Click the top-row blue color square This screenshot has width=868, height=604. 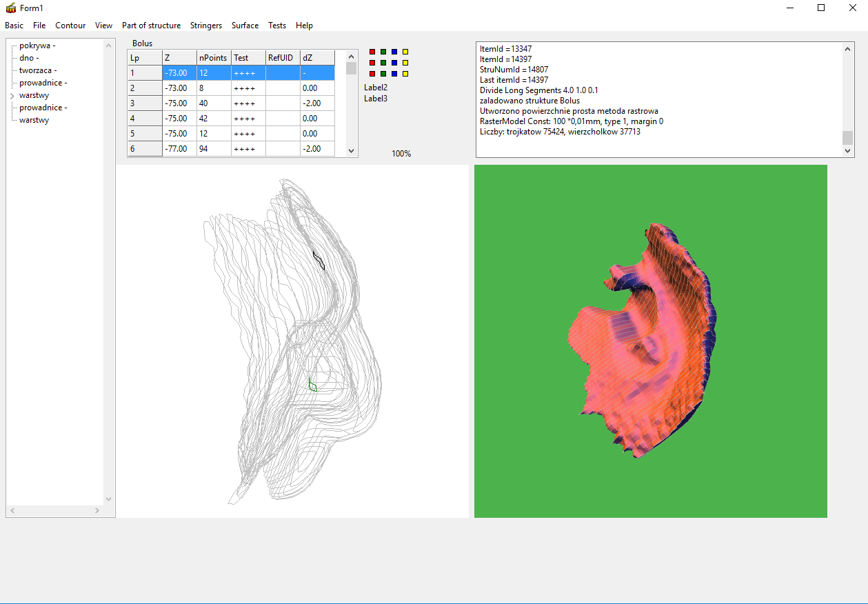coord(394,52)
